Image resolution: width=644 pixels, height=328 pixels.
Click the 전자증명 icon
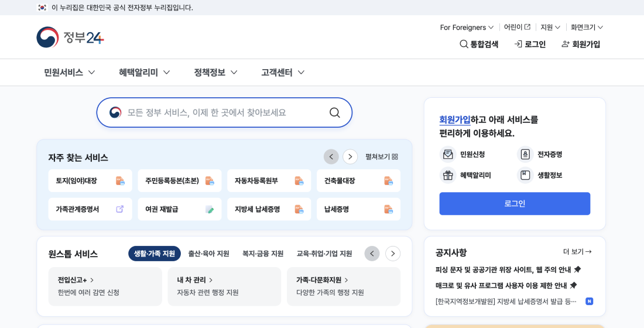525,155
